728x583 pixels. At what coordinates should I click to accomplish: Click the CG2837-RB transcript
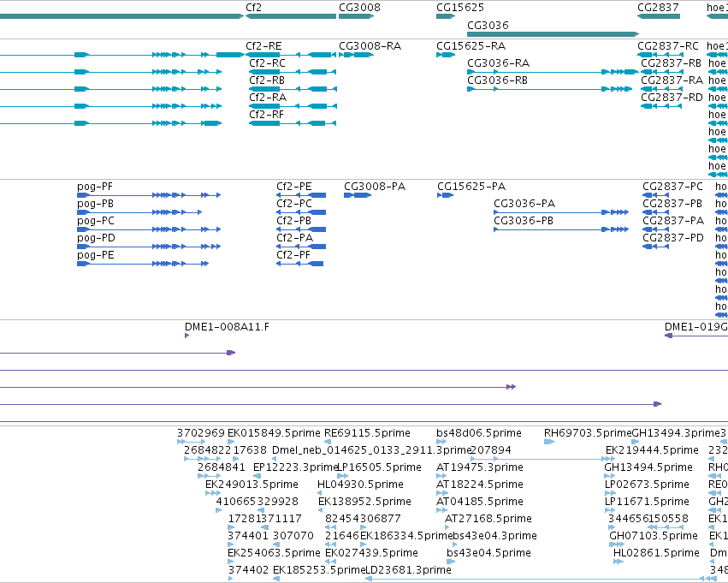tap(662, 72)
